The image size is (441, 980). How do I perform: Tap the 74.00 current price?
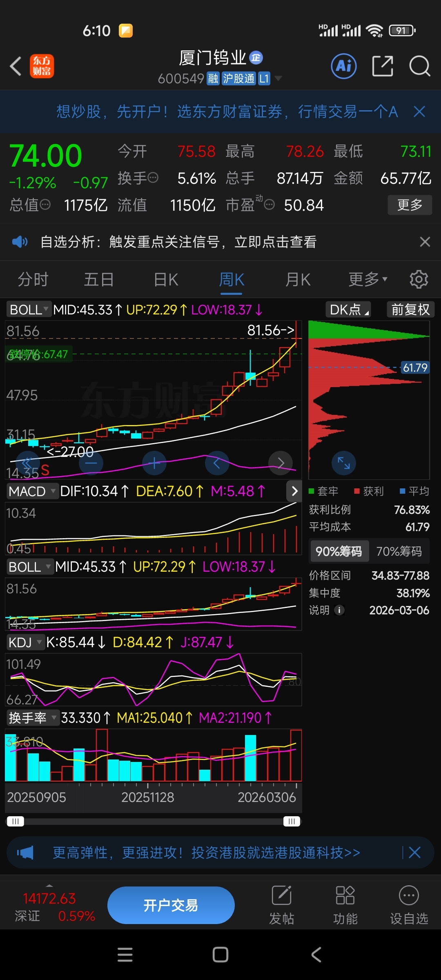click(46, 156)
